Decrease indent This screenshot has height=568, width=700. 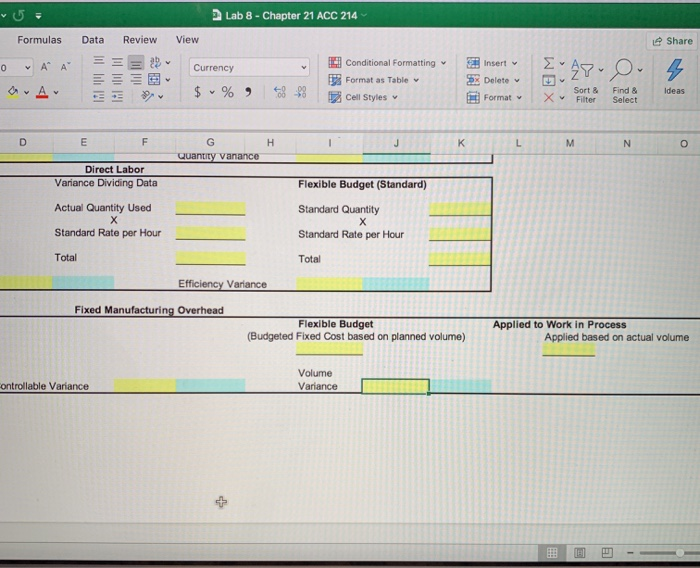pyautogui.click(x=99, y=96)
